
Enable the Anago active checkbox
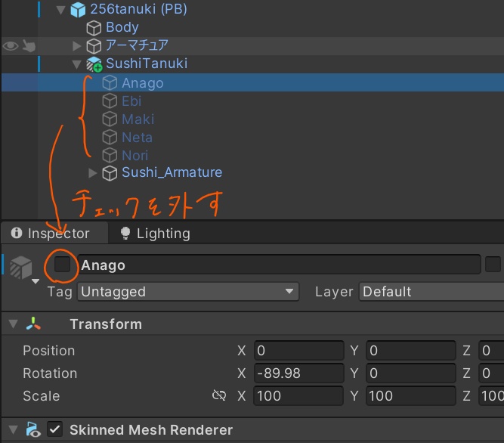coord(62,265)
